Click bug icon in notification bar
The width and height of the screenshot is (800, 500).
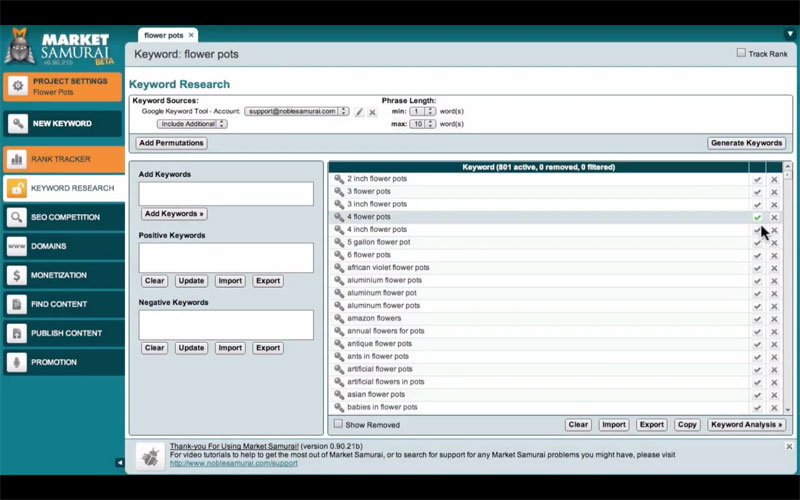coord(151,456)
